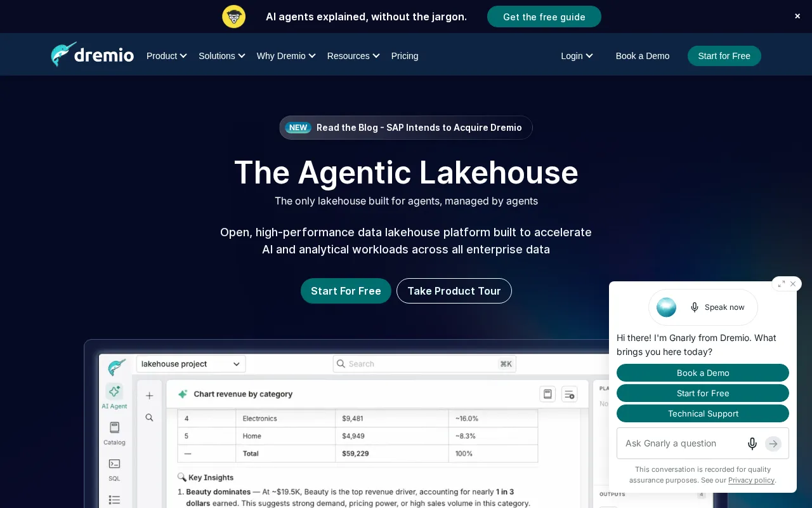Image resolution: width=812 pixels, height=508 pixels.
Task: Click the Electronics table cell
Action: pos(286,418)
